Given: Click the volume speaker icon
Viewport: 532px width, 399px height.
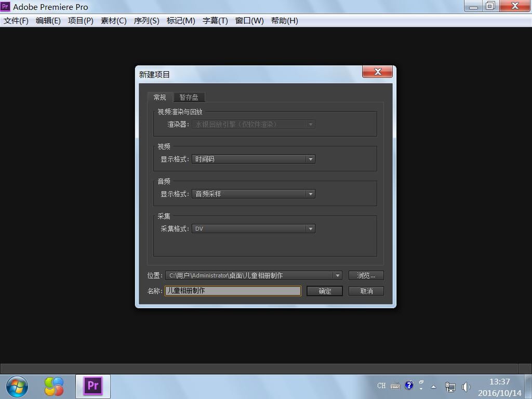Looking at the screenshot, I should pos(466,387).
